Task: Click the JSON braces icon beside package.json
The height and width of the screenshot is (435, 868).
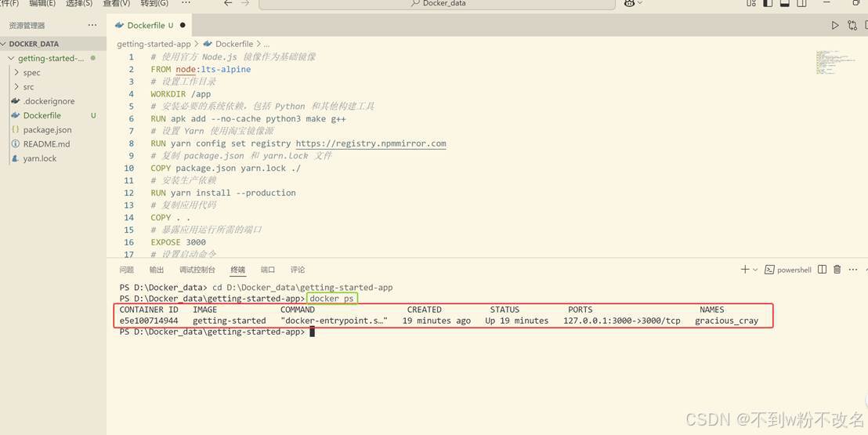Action: (16, 129)
